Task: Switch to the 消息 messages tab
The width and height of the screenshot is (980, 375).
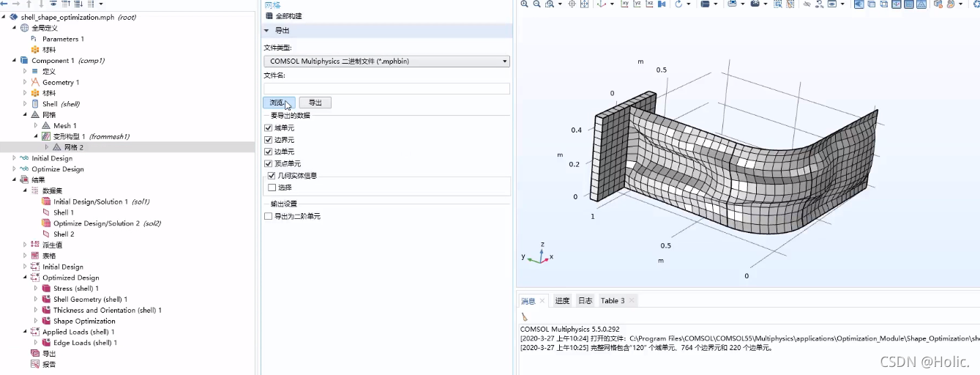Action: pyautogui.click(x=528, y=301)
